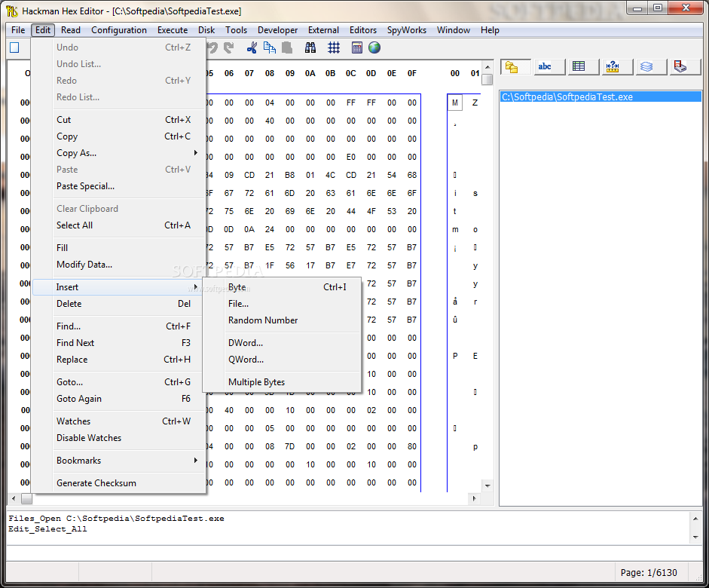Choose File... from Insert submenu
The width and height of the screenshot is (709, 588).
click(x=282, y=304)
